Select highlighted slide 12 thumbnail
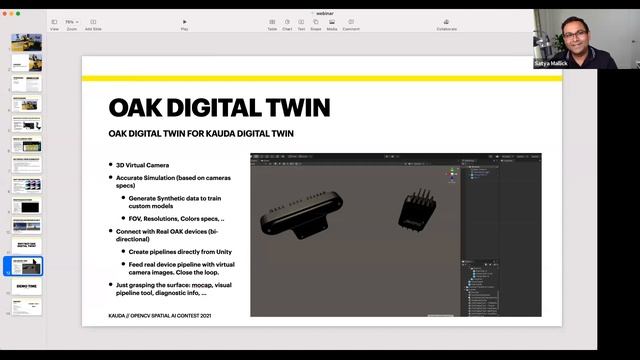 27,266
